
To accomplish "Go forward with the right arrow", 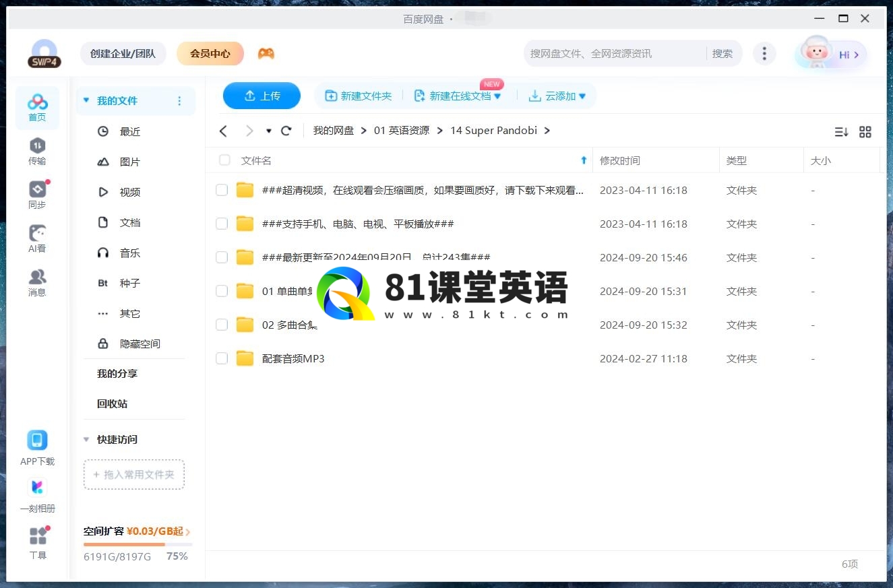I will (249, 131).
